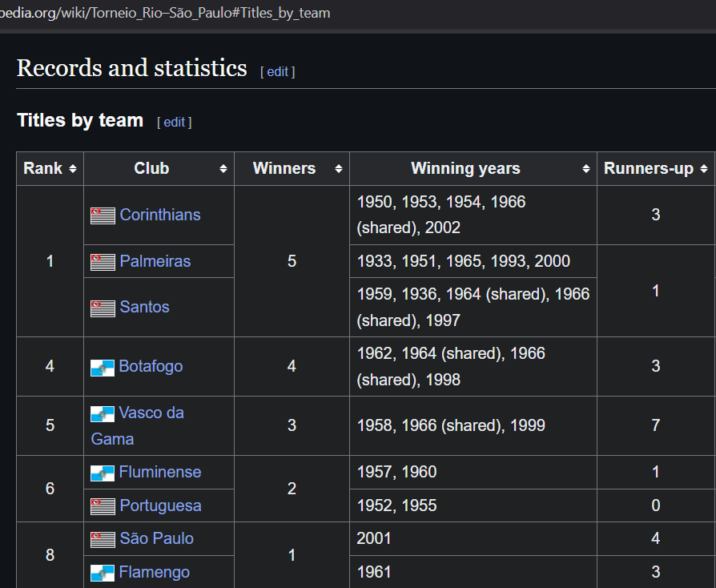
Task: Click Fluminense's runners-up value 1
Action: tap(656, 473)
